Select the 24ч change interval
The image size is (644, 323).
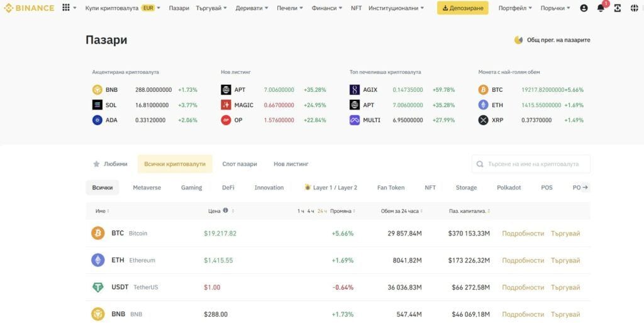coord(322,211)
